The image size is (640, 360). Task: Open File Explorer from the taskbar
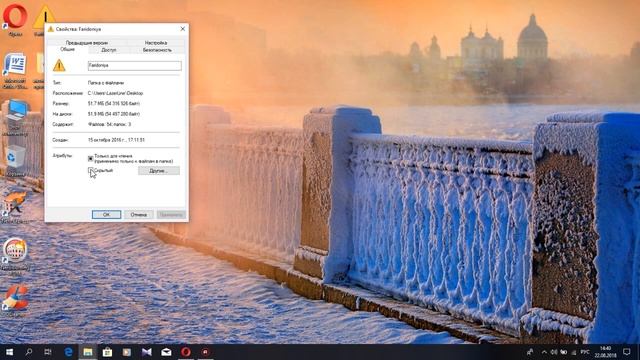tap(88, 351)
